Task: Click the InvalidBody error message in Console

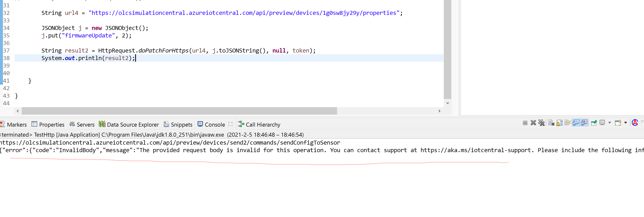Action: pyautogui.click(x=322, y=150)
